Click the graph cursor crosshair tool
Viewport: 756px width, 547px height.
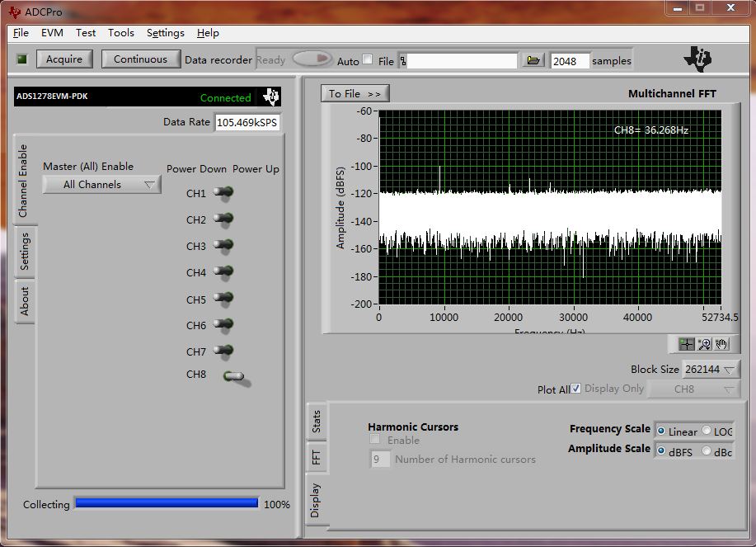[686, 344]
